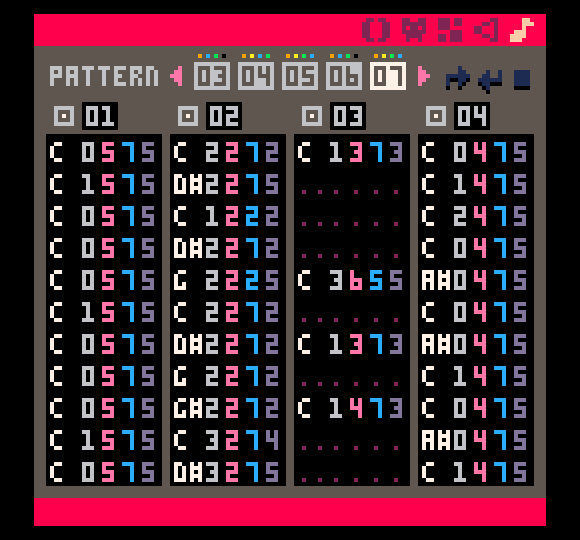Viewport: 580px width, 540px height.
Task: Toggle channel 01 enable checkbox
Action: [x=64, y=116]
